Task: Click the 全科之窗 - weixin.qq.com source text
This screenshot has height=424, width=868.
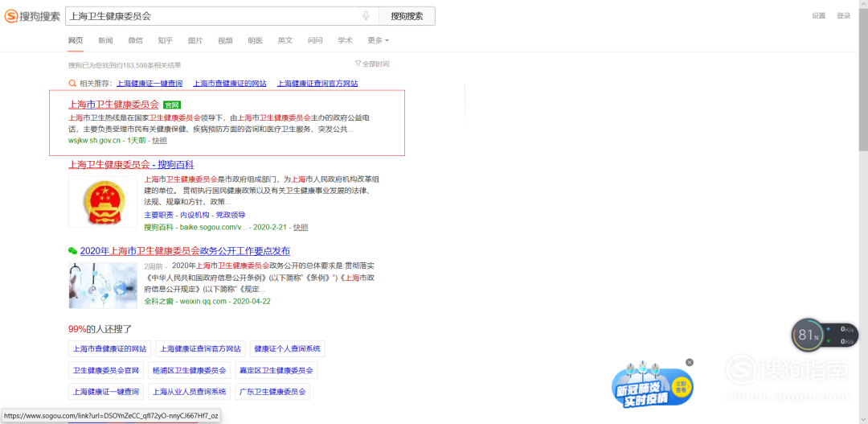Action: tap(186, 302)
